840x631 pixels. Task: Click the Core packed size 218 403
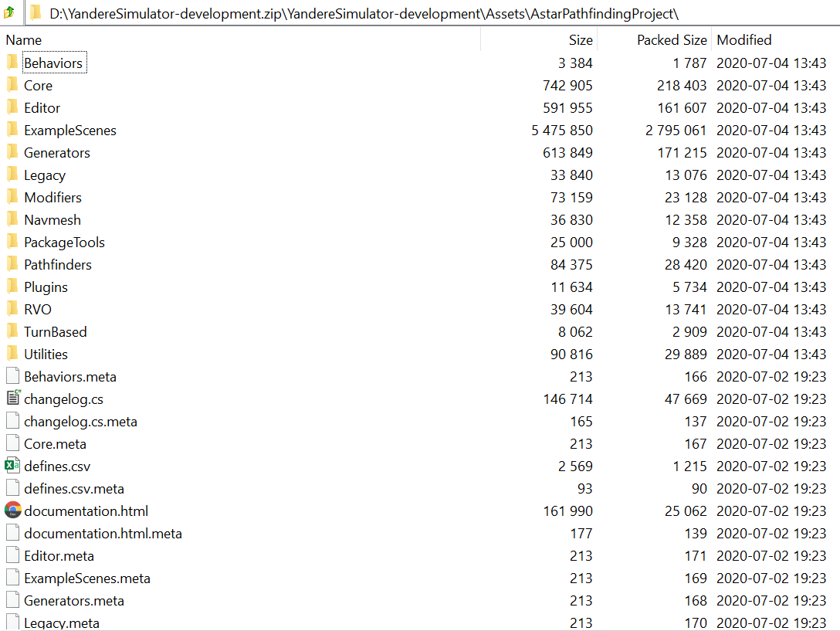coord(682,85)
